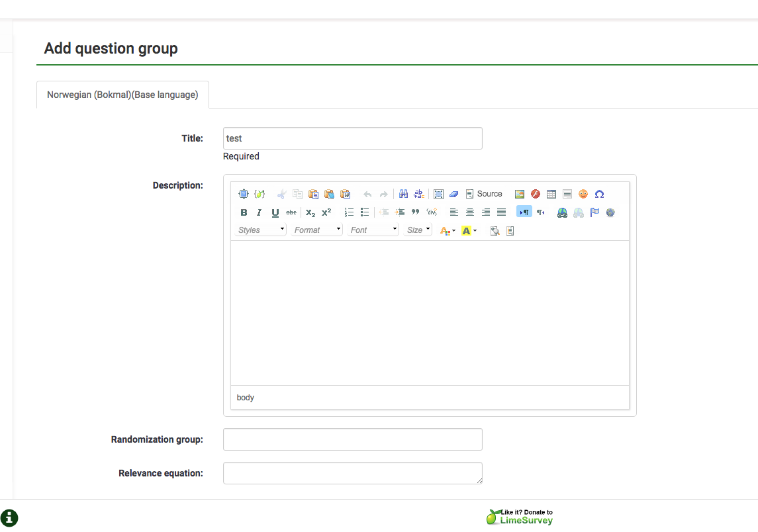Open the Styles dropdown
Screen dimensions: 758x532
[x=261, y=230]
